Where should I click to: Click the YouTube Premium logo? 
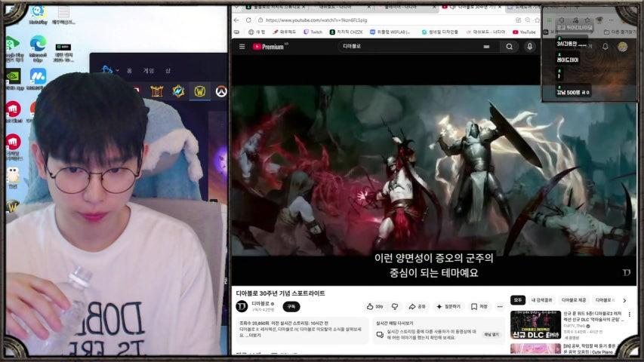coord(268,47)
